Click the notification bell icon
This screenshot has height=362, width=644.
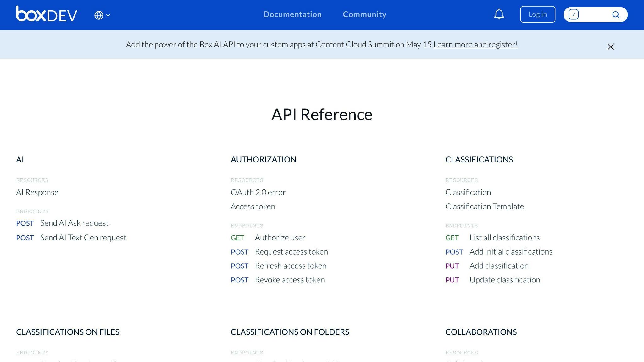pyautogui.click(x=499, y=14)
